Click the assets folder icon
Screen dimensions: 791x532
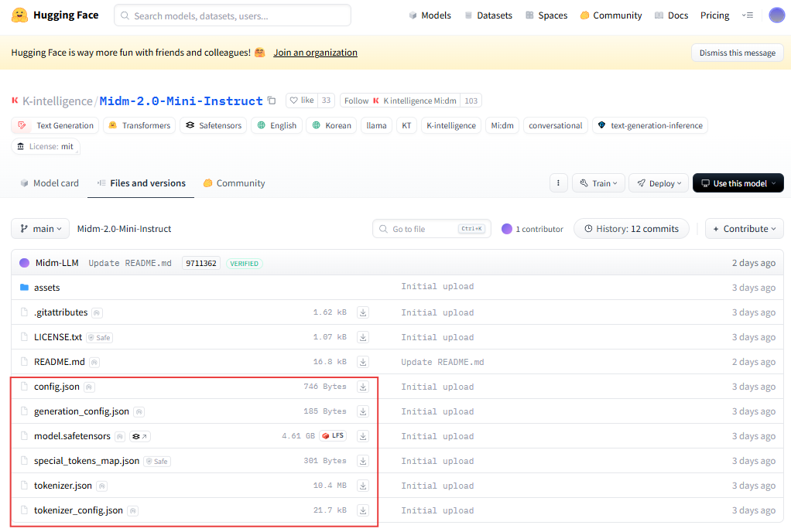(x=24, y=287)
